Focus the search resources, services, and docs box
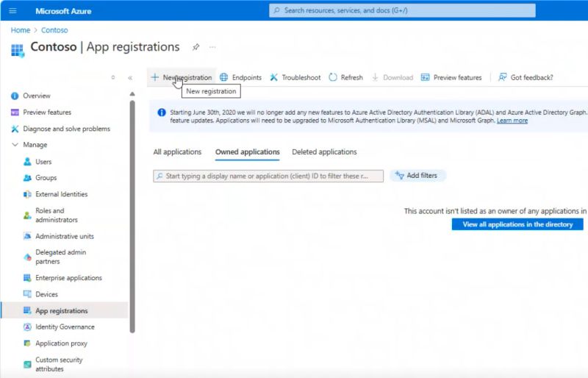Image resolution: width=588 pixels, height=378 pixels. (402, 10)
